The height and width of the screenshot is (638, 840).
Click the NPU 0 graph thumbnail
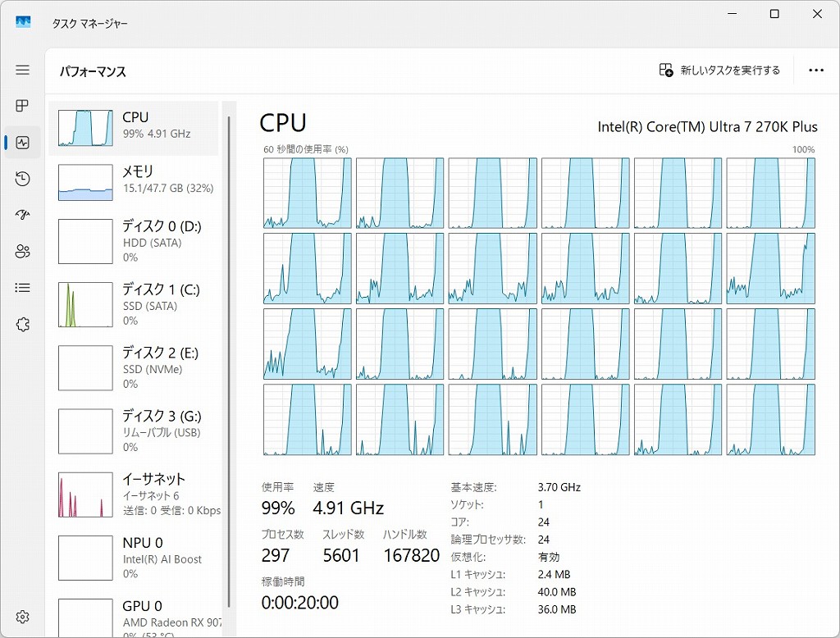85,558
